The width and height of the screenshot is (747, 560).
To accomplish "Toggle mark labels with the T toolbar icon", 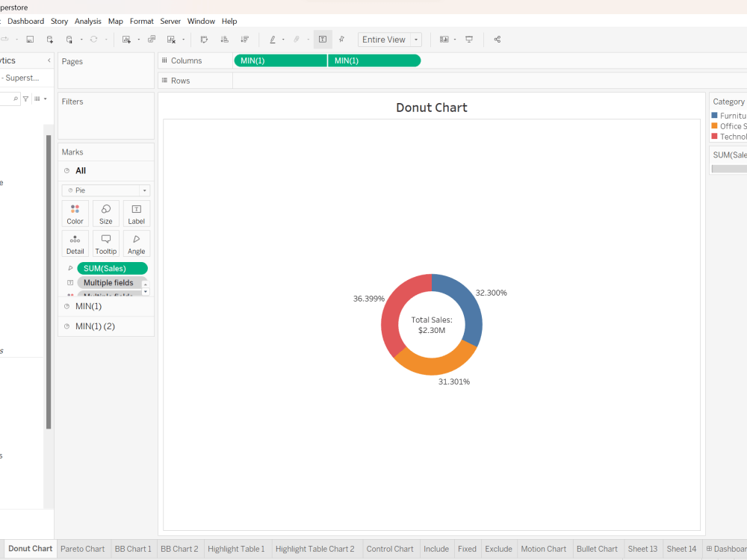I will click(323, 39).
